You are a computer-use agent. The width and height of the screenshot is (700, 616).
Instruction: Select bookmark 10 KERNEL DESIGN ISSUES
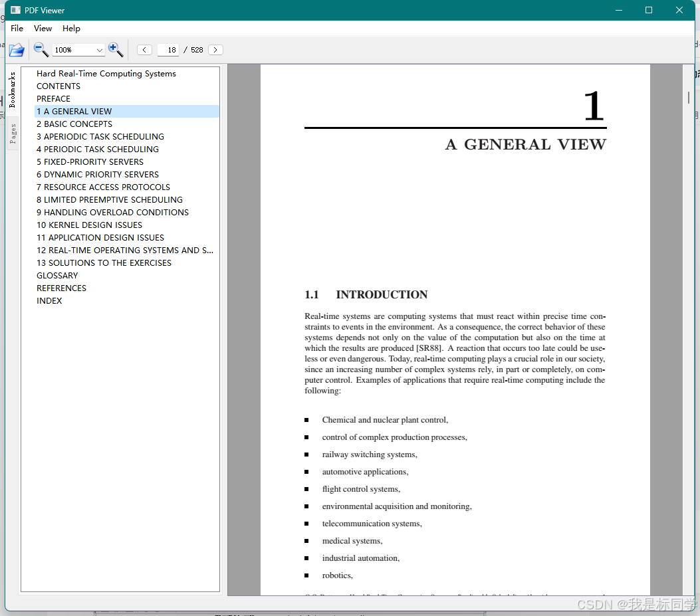[89, 225]
